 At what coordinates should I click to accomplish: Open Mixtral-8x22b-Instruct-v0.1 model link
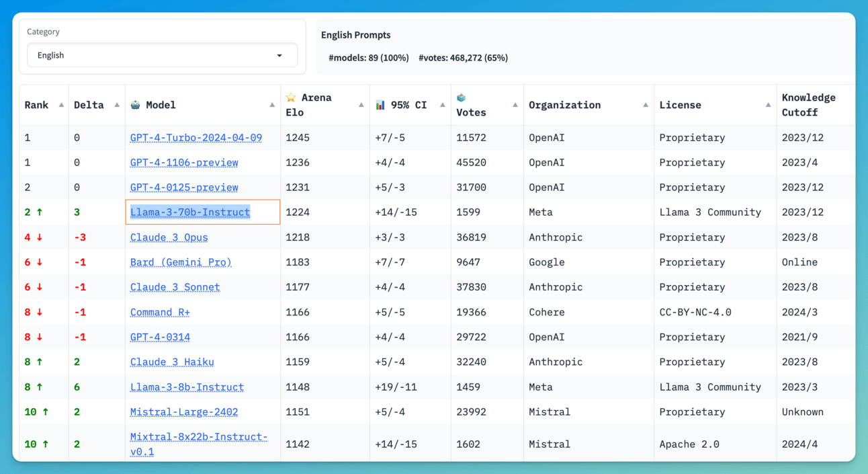point(199,444)
